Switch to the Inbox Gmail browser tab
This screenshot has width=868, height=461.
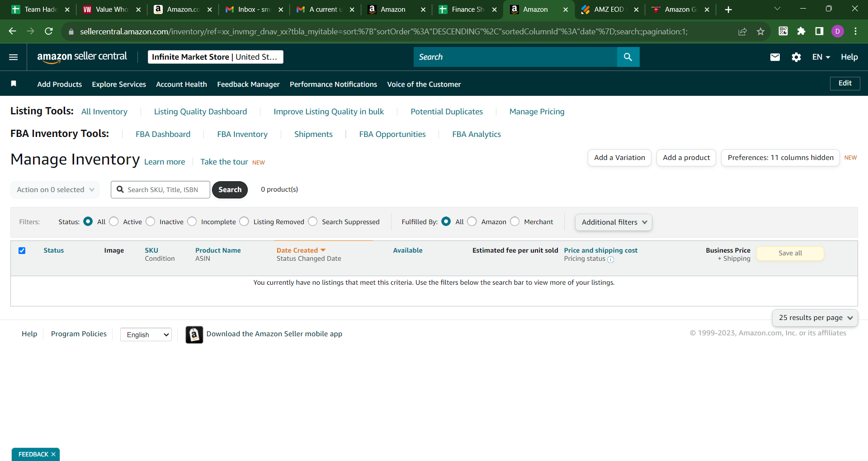click(254, 9)
